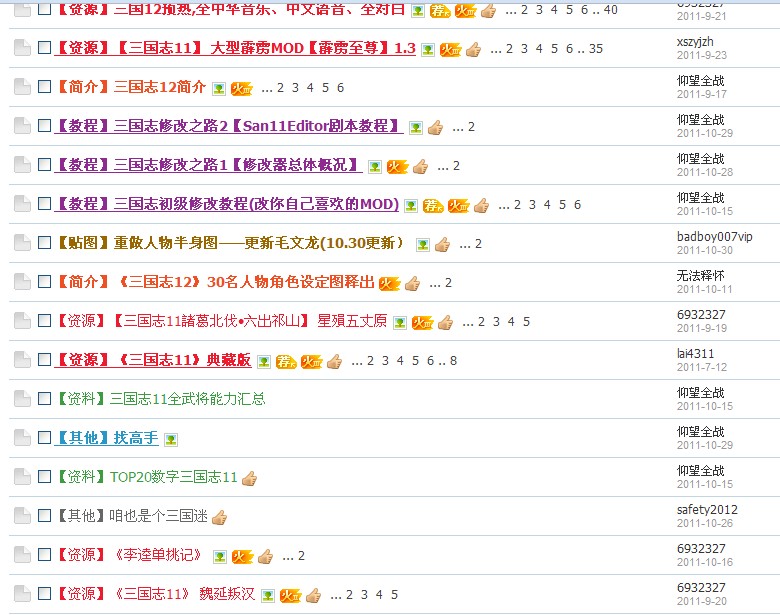This screenshot has height=615, width=780.
Task: Click folder icon beside 三国志12简介 thread
Action: coord(22,88)
